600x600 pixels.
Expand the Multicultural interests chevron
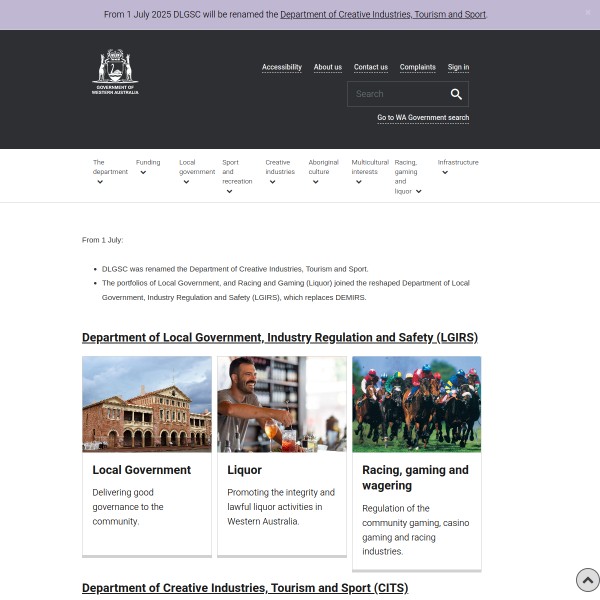point(358,182)
